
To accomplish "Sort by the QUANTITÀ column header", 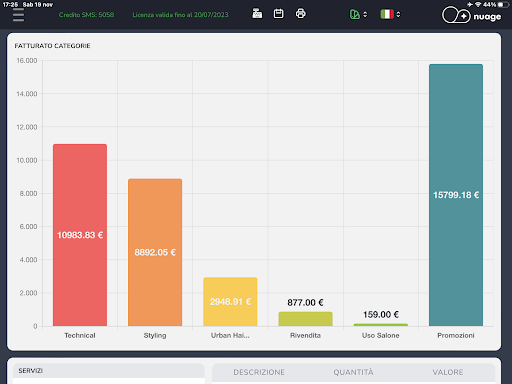I will click(353, 372).
